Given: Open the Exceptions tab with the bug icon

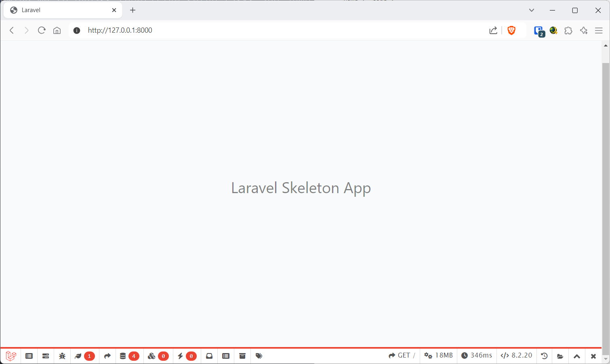Looking at the screenshot, I should [x=62, y=356].
